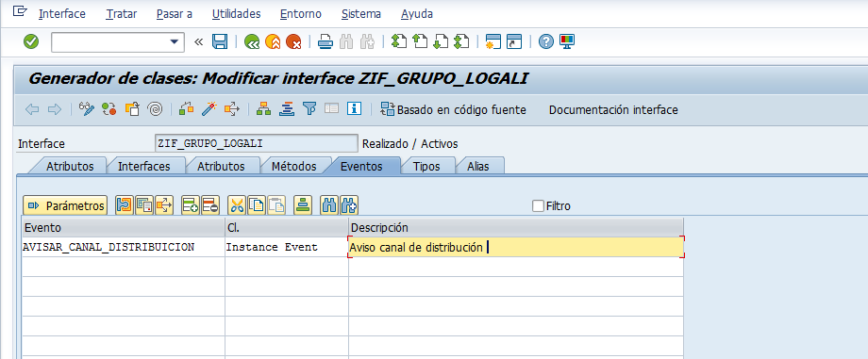Click the spiral Enhance icon
The width and height of the screenshot is (868, 359).
[155, 109]
